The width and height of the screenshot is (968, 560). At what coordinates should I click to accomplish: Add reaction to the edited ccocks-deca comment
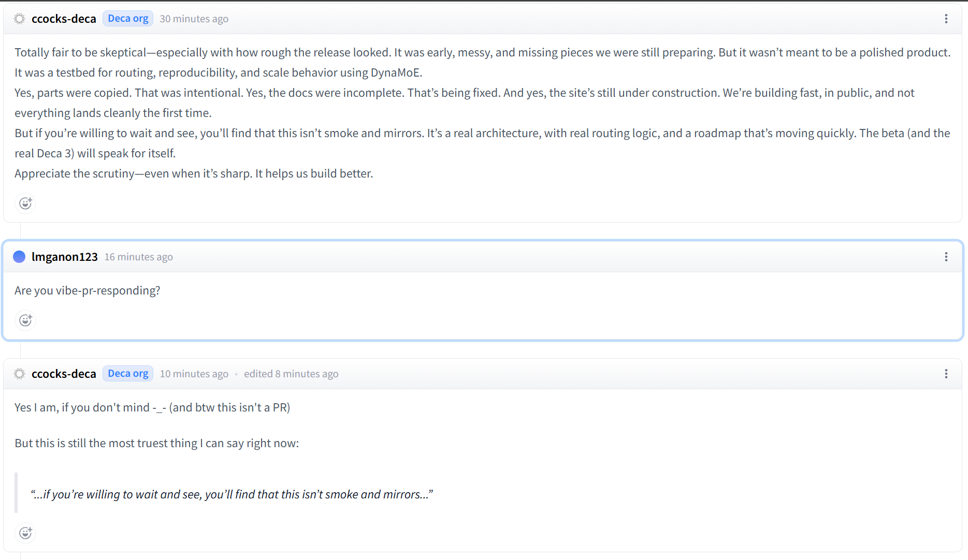25,533
